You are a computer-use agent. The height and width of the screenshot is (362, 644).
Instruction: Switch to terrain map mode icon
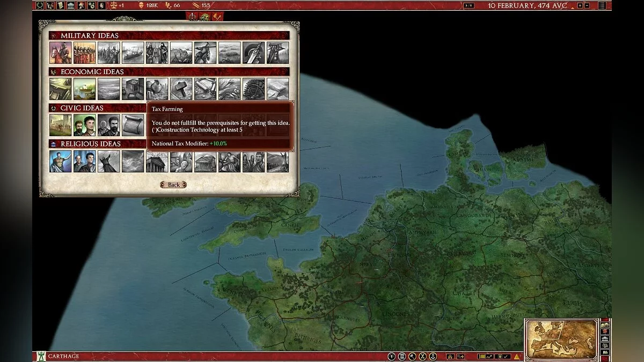(x=605, y=325)
